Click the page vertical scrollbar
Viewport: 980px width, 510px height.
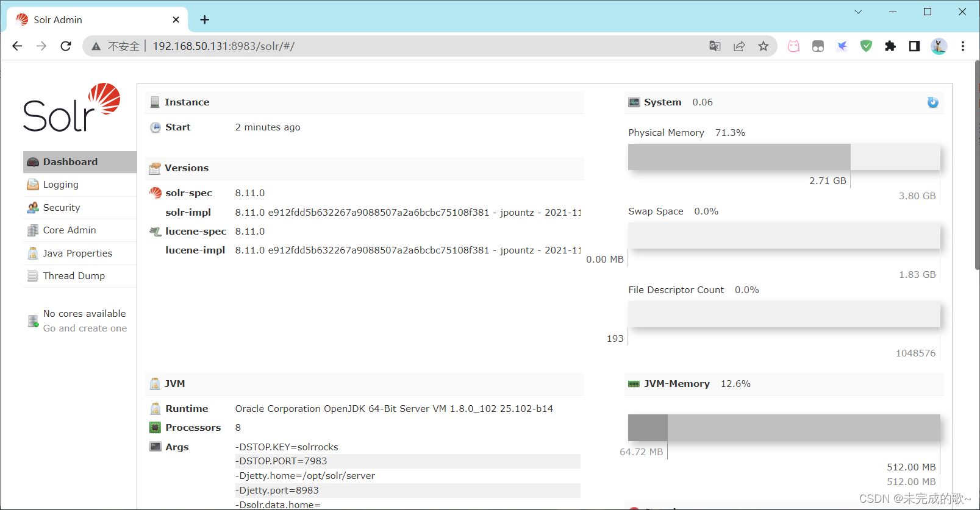coord(976,165)
